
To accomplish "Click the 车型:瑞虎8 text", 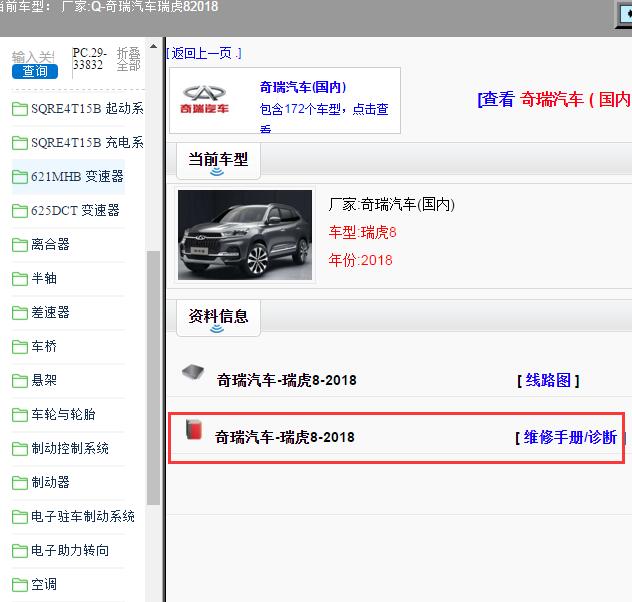I will point(362,232).
